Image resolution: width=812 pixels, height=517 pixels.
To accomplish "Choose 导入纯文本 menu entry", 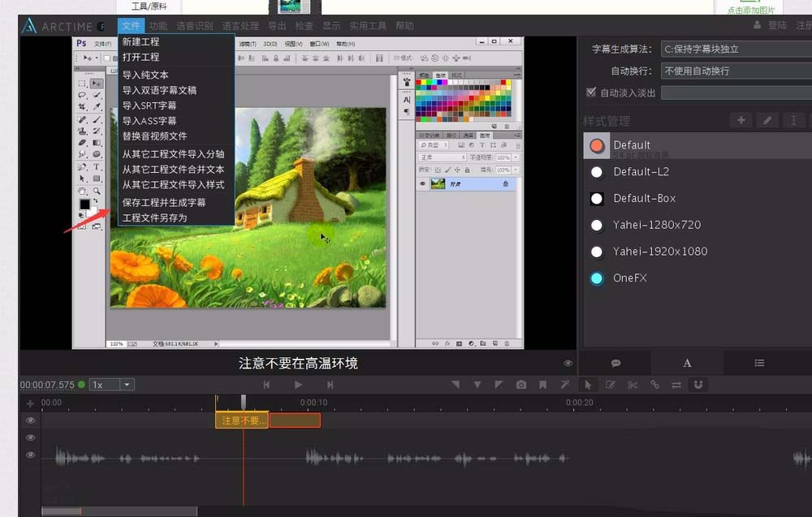I will [x=176, y=75].
